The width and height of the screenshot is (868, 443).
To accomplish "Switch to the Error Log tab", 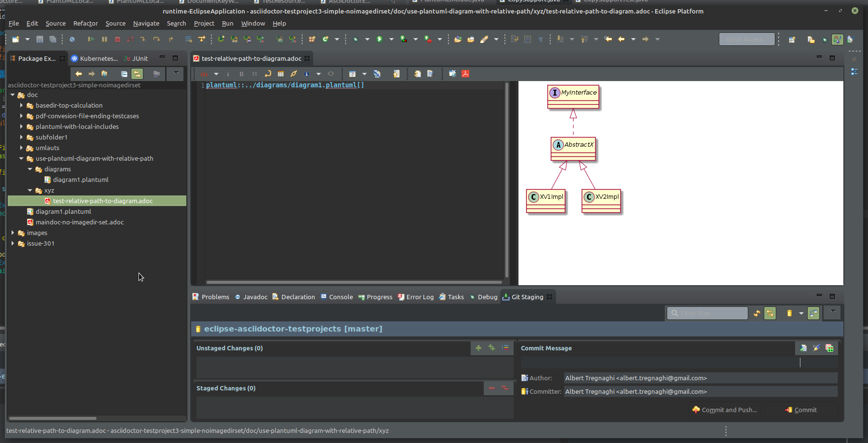I will point(416,297).
